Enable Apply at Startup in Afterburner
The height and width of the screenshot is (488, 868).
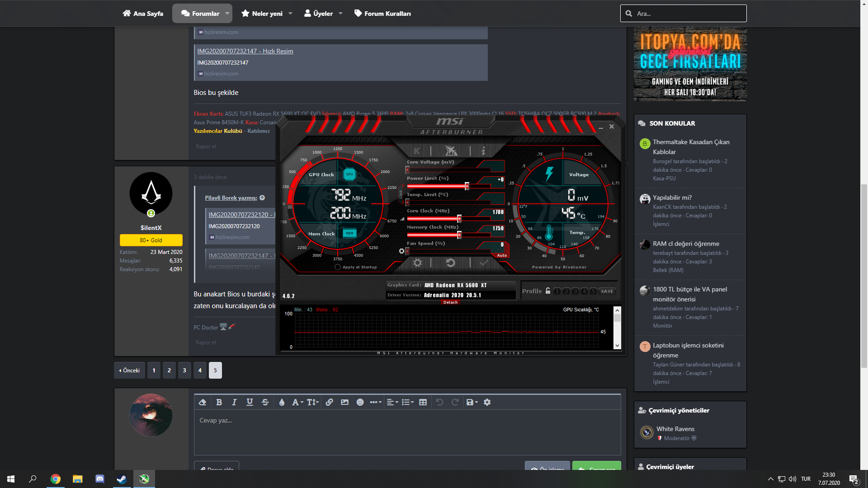338,267
